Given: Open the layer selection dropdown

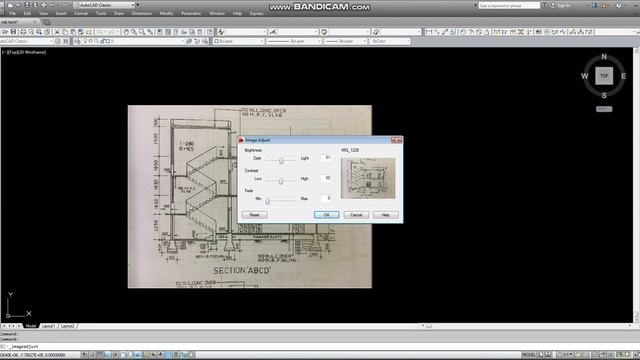Looking at the screenshot, I should pyautogui.click(x=133, y=41).
